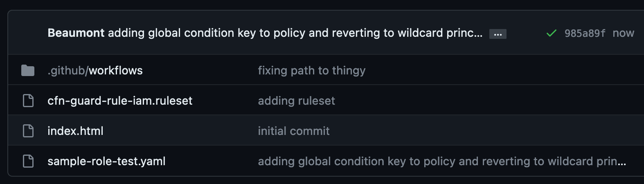This screenshot has height=184, width=644.
Task: Open the index.html file
Action: pyautogui.click(x=75, y=131)
